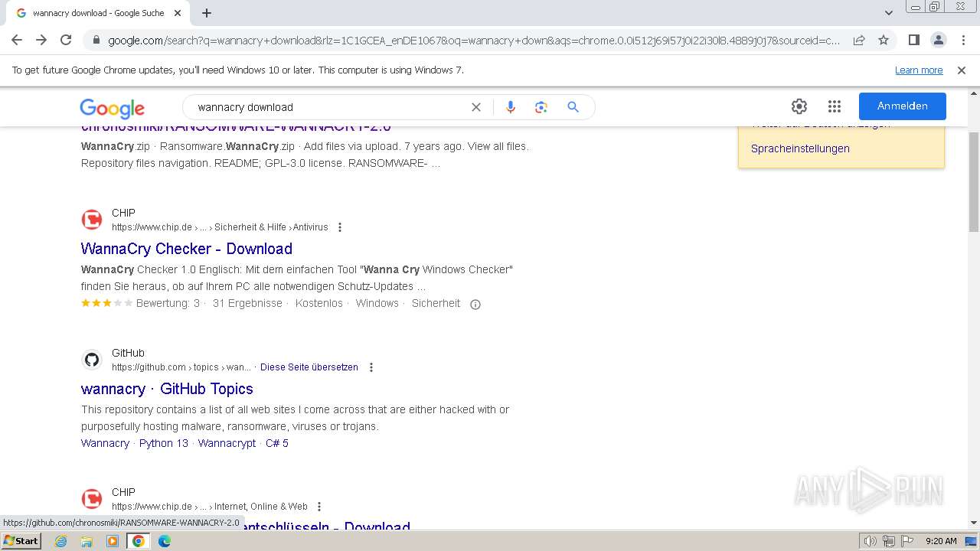Open Windows Explorer from taskbar
This screenshot has height=551, width=980.
click(87, 541)
